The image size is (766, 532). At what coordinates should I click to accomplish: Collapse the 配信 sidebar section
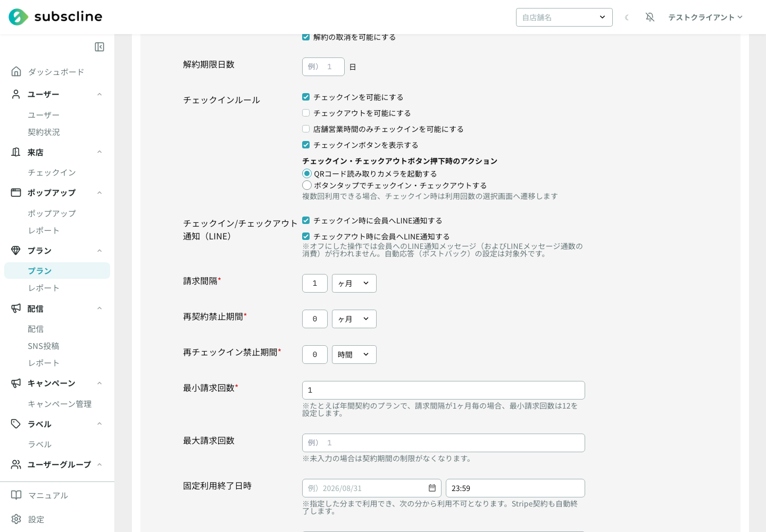pos(99,309)
